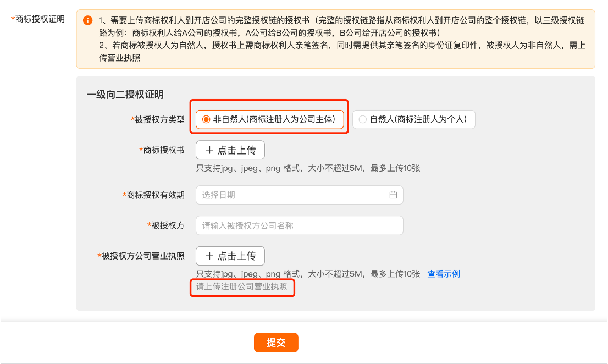Click the 被授权方公司营业执照 field label
The height and width of the screenshot is (364, 608).
143,256
